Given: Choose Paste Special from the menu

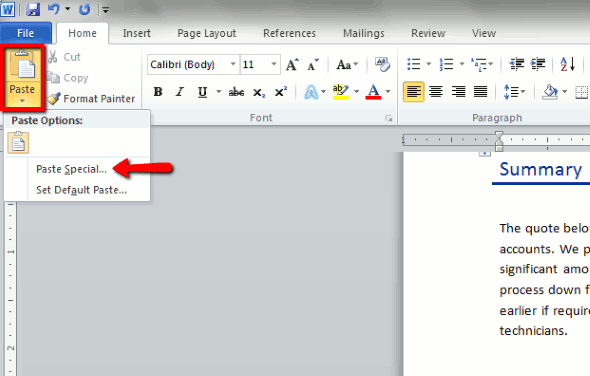Looking at the screenshot, I should pos(71,169).
